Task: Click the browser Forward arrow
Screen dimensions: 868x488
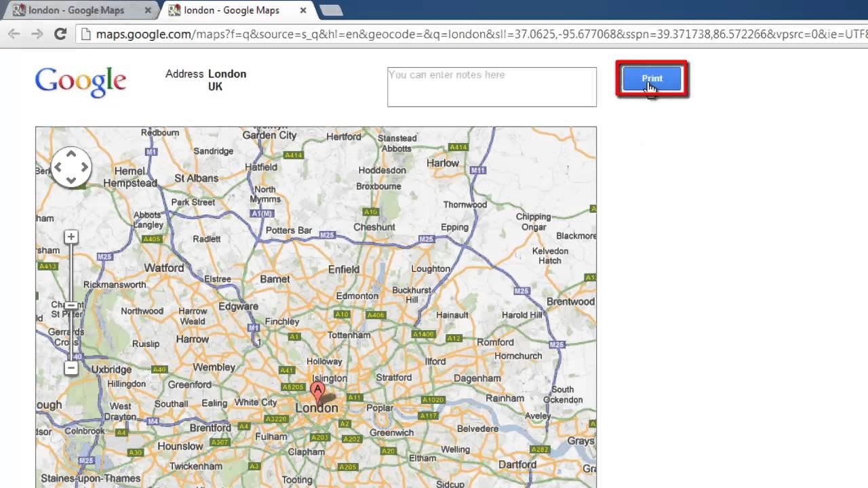Action: [37, 34]
